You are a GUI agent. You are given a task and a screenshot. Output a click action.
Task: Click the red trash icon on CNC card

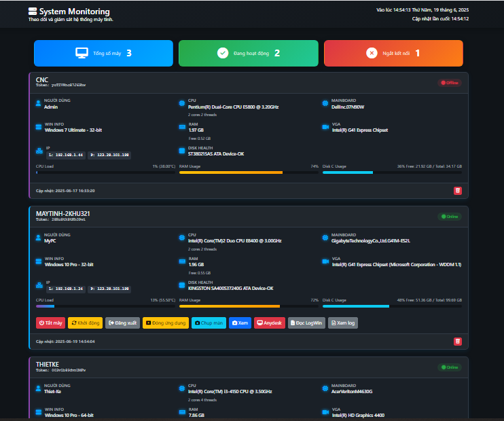coord(457,191)
